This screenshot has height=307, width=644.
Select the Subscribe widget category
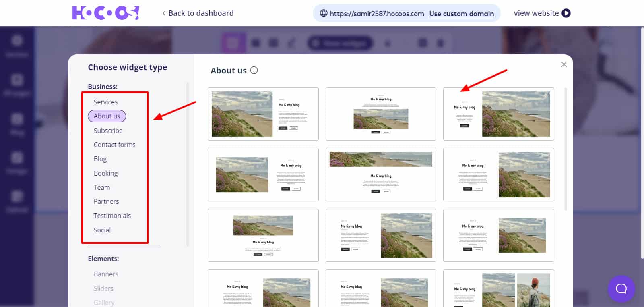click(108, 131)
